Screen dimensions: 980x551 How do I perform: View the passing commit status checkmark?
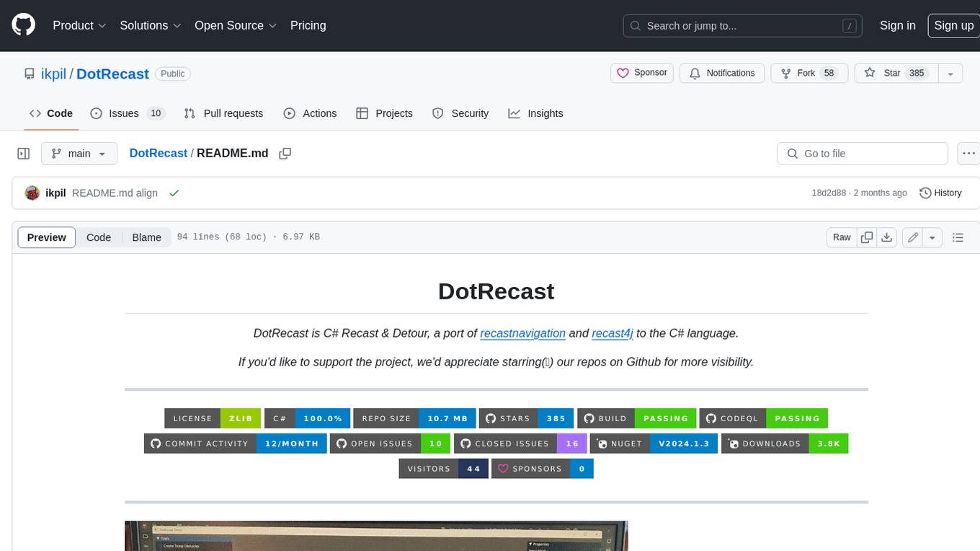(173, 193)
